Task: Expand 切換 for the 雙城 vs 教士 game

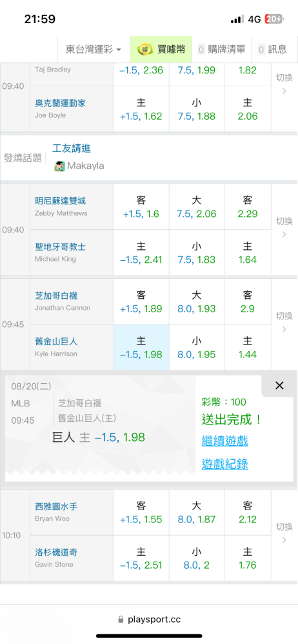Action: (284, 227)
